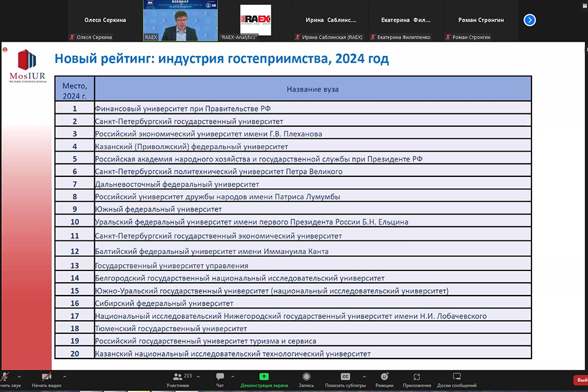Viewport: 588px width, 392px height.
Task: Open Whiteboards from the toolbar
Action: [x=456, y=377]
